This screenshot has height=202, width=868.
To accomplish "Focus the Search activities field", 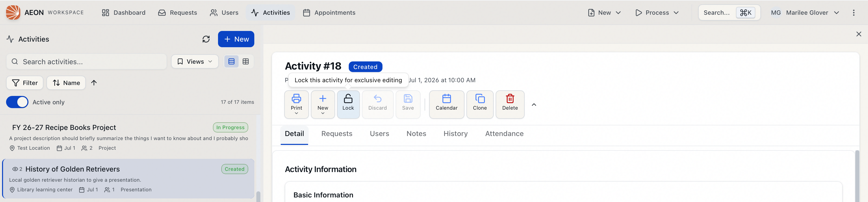I will pos(86,62).
